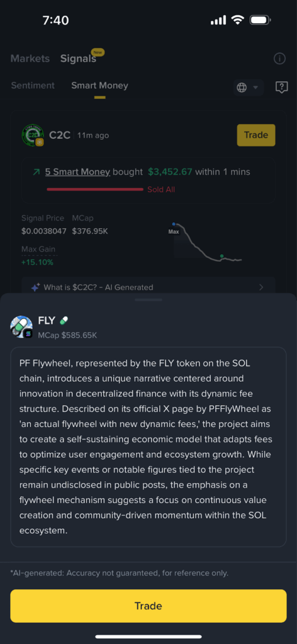This screenshot has height=644, width=297.
Task: Tap the FLY token avatar
Action: 21,327
